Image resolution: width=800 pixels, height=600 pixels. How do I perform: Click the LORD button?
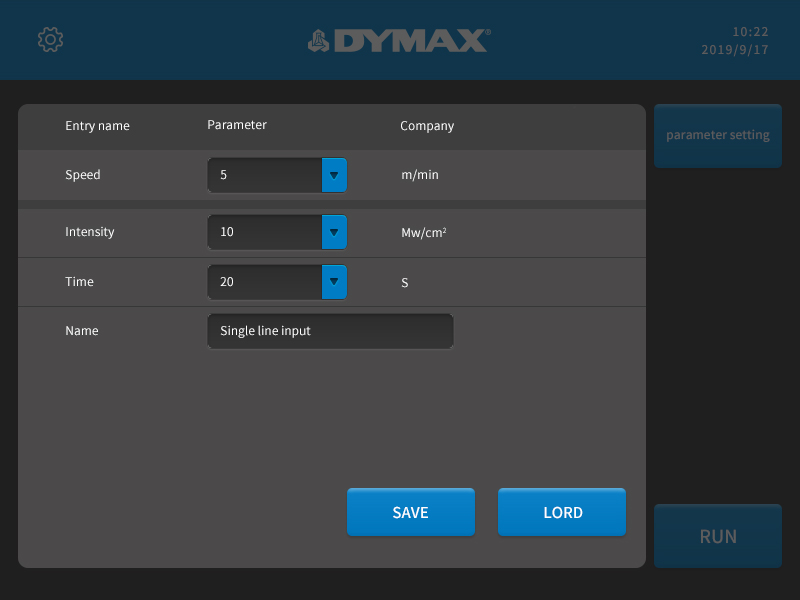point(562,512)
